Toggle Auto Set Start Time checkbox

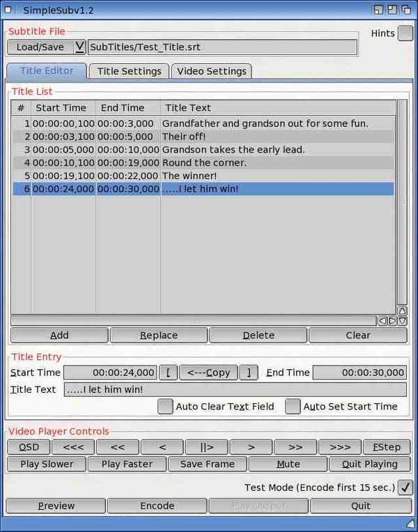[x=293, y=407]
